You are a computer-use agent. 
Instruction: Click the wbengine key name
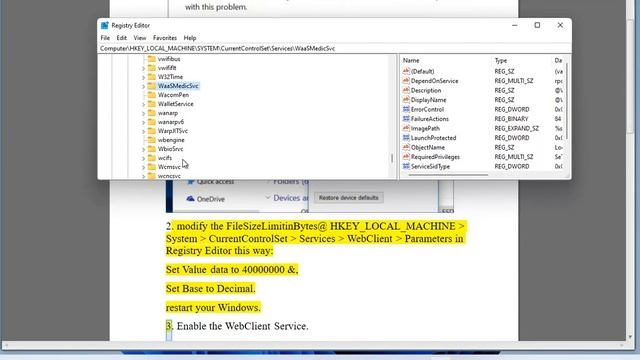(x=171, y=140)
